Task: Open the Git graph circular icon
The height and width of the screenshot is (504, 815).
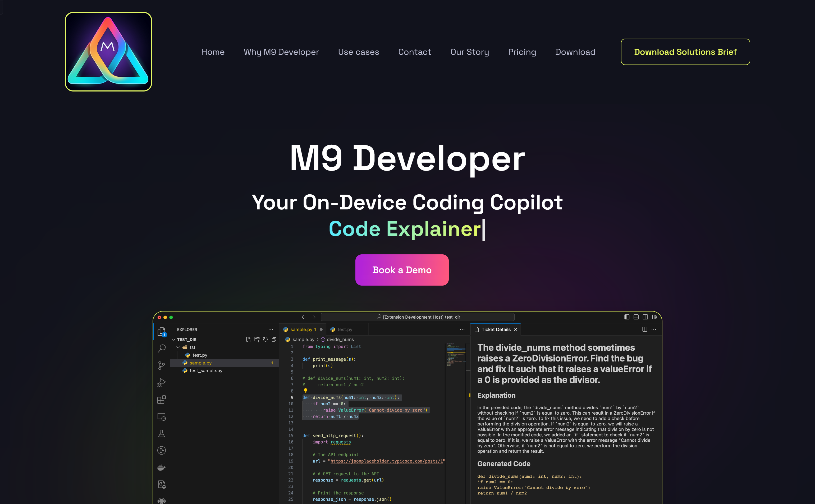Action: coord(161,450)
